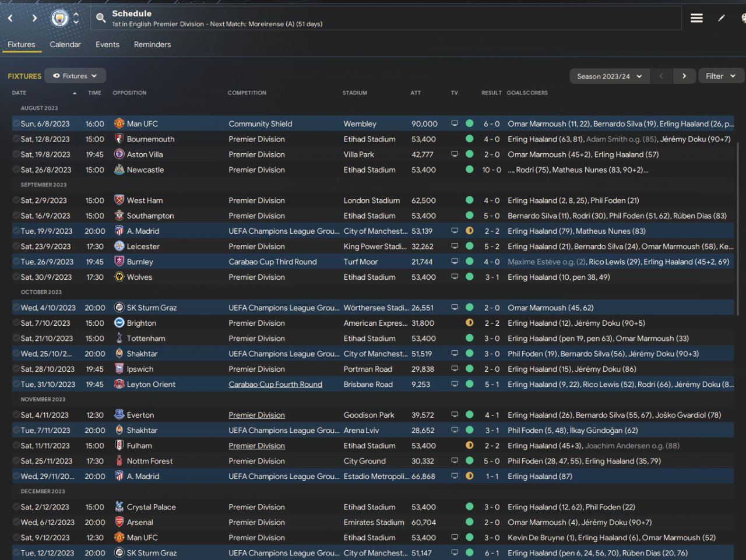Switch to the Calendar tab
Image resolution: width=746 pixels, height=560 pixels.
[x=65, y=44]
